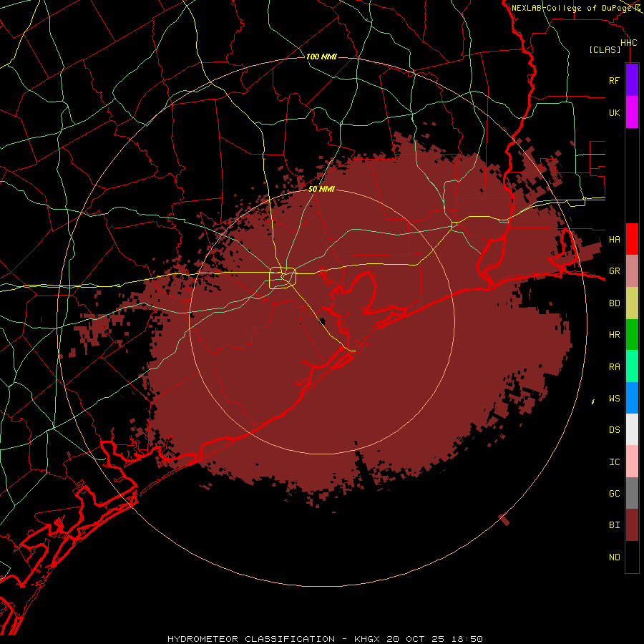Click the small black radar site dot
The image size is (644, 644).
click(x=323, y=321)
